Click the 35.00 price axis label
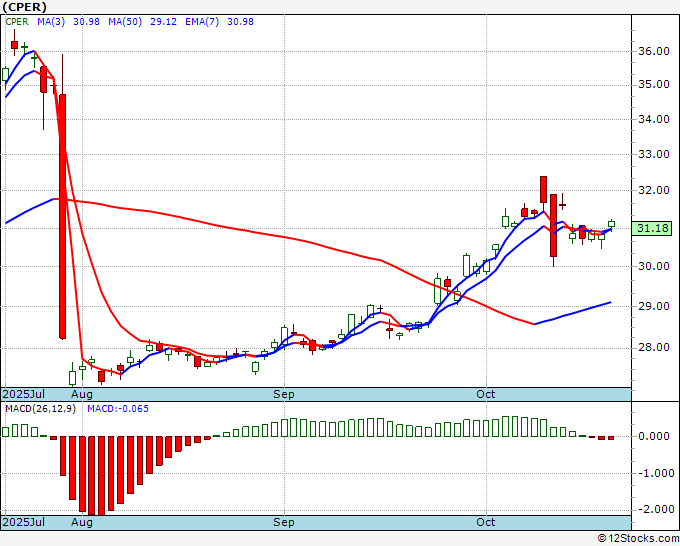Viewport: 680px width, 546px height. pos(654,84)
